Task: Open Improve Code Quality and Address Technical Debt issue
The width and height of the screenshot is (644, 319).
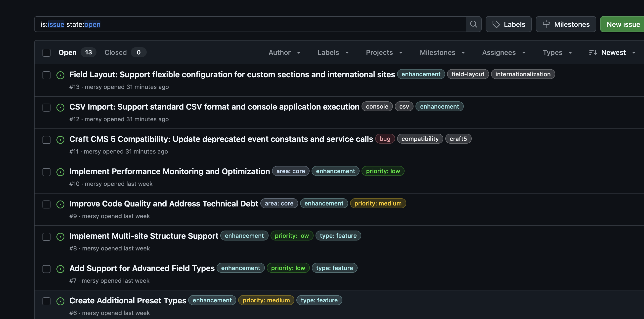Action: point(164,203)
